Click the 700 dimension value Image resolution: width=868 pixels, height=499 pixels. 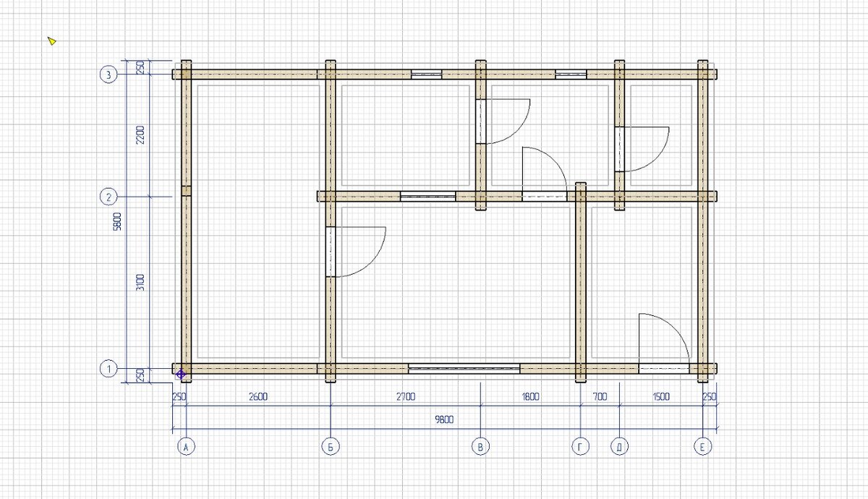click(x=600, y=397)
